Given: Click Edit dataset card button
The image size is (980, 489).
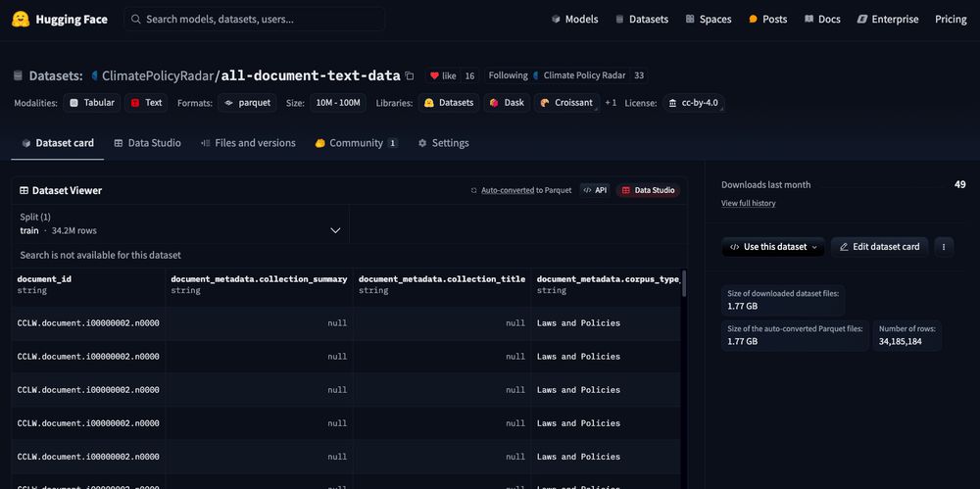Looking at the screenshot, I should coord(879,247).
